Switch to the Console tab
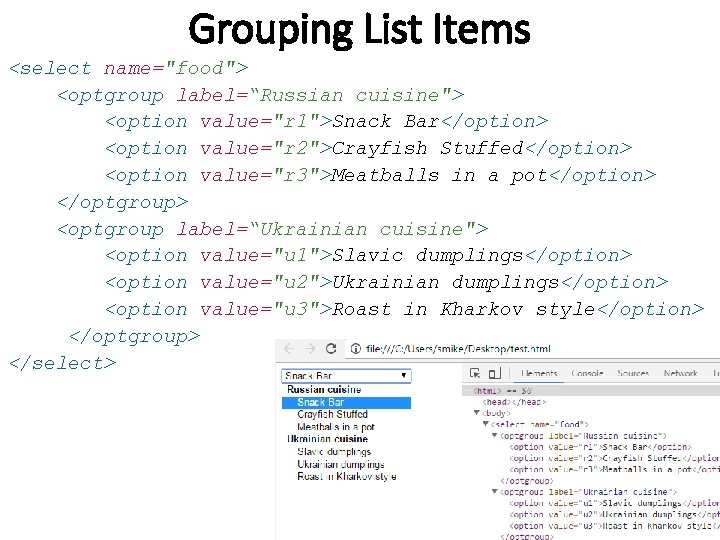The height and width of the screenshot is (540, 720). pyautogui.click(x=587, y=373)
